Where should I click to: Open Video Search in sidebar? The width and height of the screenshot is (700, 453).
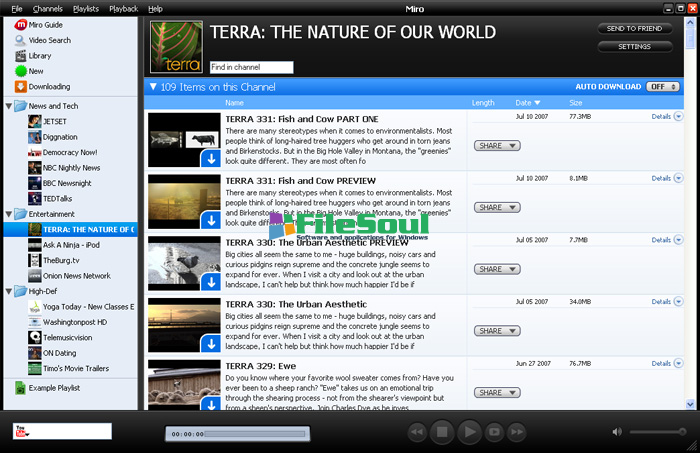point(42,40)
